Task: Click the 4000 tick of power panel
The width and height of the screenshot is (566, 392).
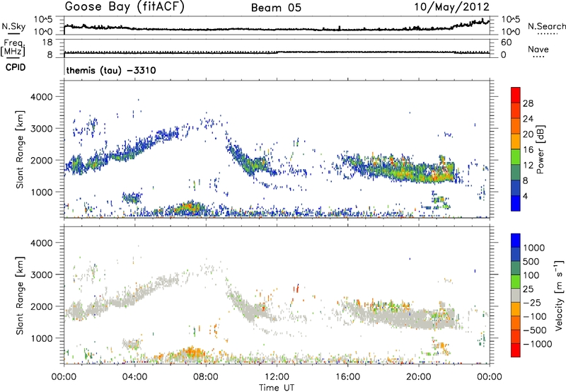Action: point(42,97)
